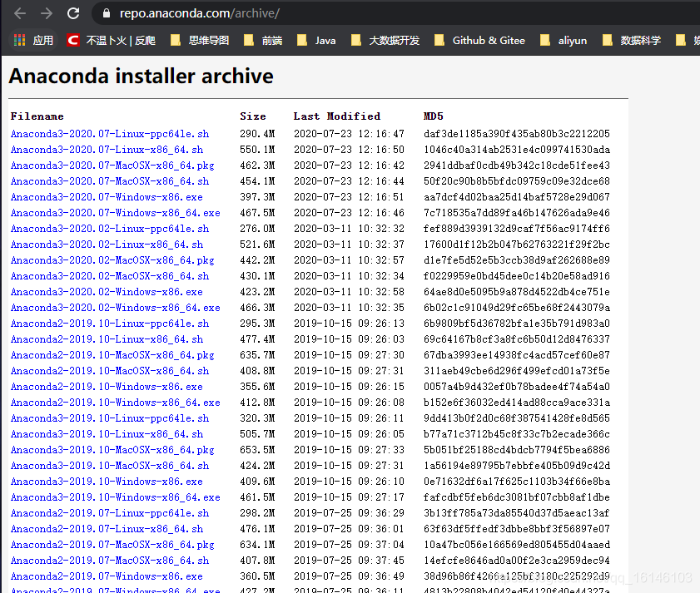Download Anaconda2-2019.10-Windows-x86_64.exe
This screenshot has width=700, height=593.
(116, 403)
